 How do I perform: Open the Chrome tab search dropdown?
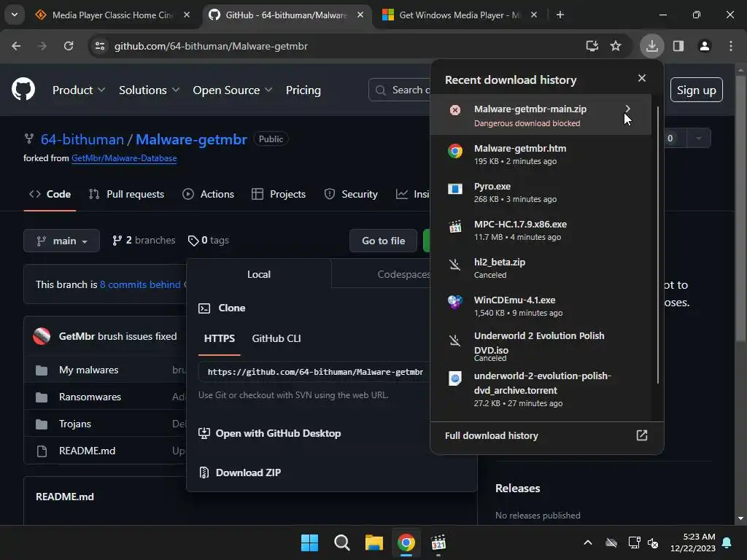pos(15,15)
